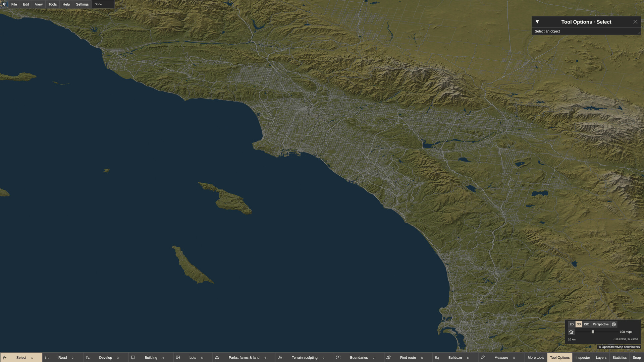Close the Tool Options panel

tap(635, 22)
